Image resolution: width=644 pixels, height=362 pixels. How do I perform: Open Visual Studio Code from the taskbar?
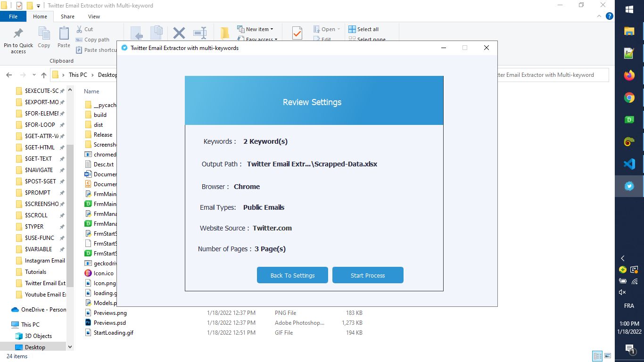(x=629, y=164)
